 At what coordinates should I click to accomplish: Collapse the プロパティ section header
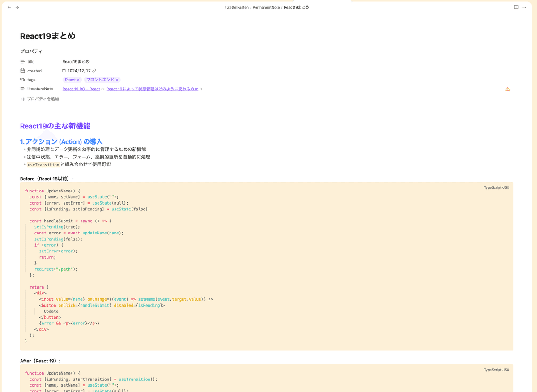[31, 51]
